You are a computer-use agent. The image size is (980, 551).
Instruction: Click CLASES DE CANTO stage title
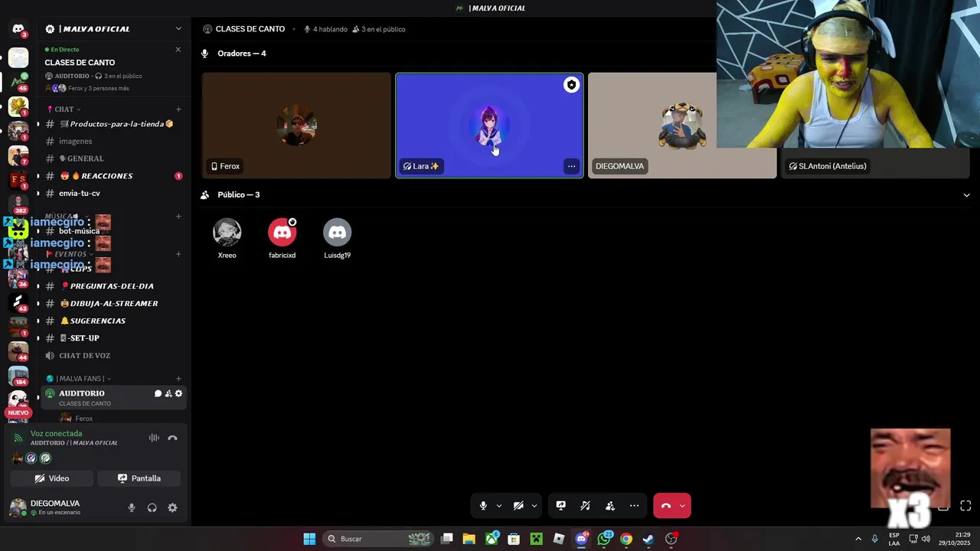click(250, 29)
